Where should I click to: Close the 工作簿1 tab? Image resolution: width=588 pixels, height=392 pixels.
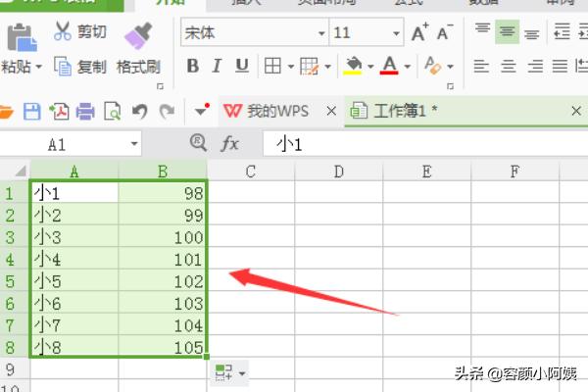point(576,111)
